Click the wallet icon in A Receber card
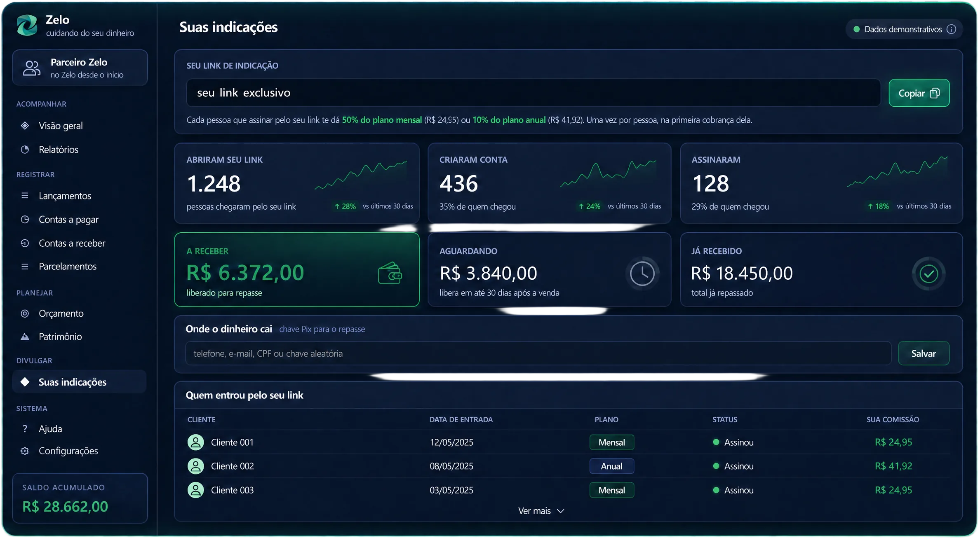 click(390, 273)
